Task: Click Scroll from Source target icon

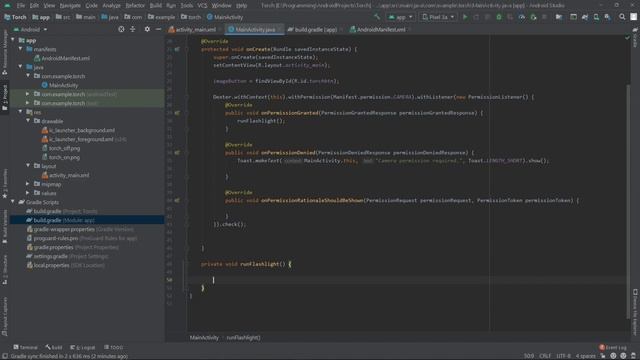Action: pyautogui.click(x=121, y=29)
